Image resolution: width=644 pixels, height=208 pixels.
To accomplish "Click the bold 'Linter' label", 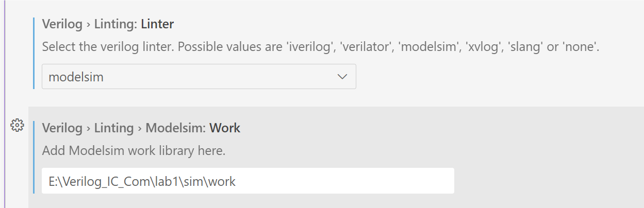I will pos(157,24).
